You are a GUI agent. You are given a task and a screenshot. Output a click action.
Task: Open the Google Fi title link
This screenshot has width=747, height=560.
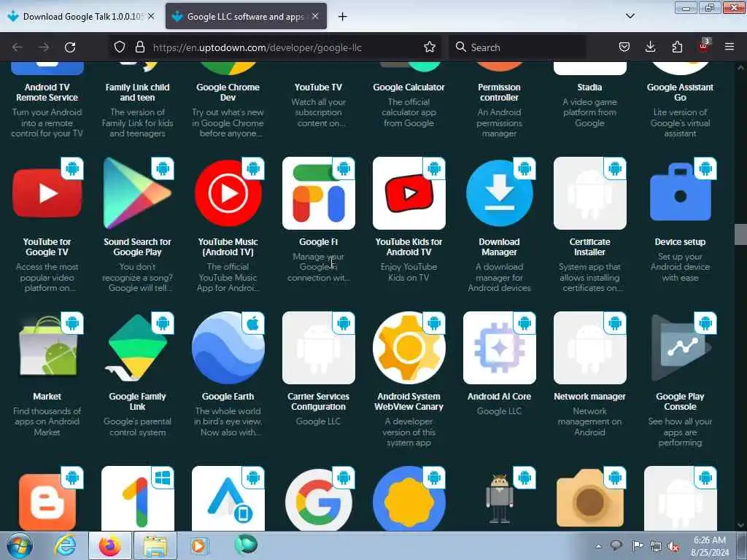[x=318, y=242]
